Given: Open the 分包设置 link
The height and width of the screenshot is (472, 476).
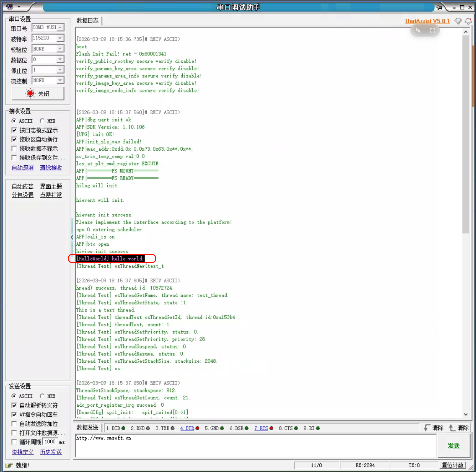Looking at the screenshot, I should tap(22, 195).
